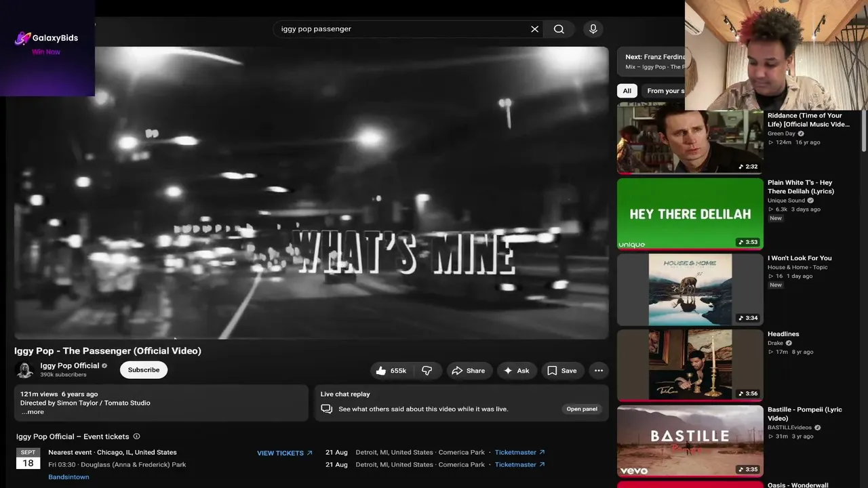868x488 pixels.
Task: Dislike the video with the thumbs-down icon
Action: tap(427, 371)
